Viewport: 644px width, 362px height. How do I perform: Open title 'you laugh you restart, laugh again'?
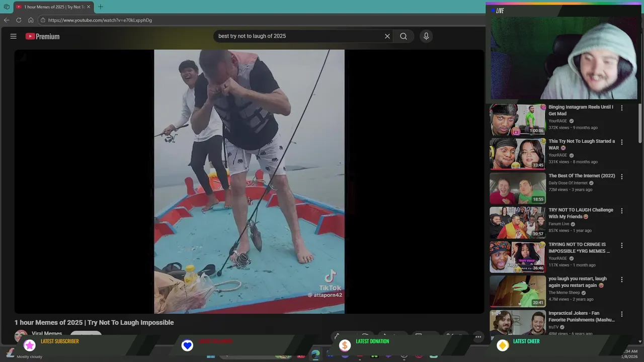click(578, 282)
